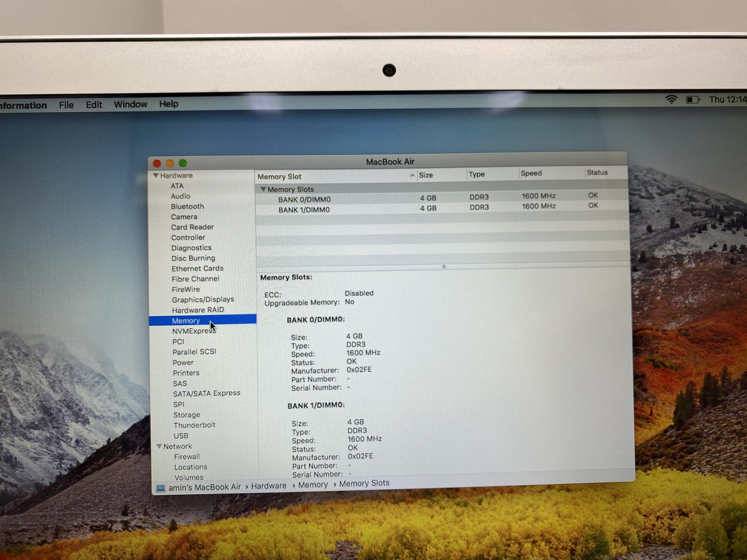Select the highlighted Memory item

(203, 320)
